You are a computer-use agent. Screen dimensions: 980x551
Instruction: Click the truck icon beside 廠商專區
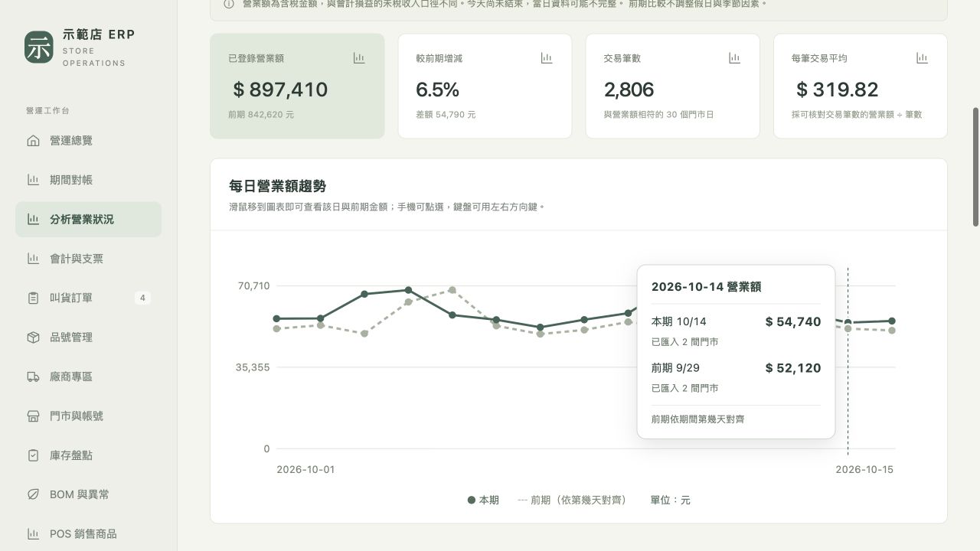point(33,377)
